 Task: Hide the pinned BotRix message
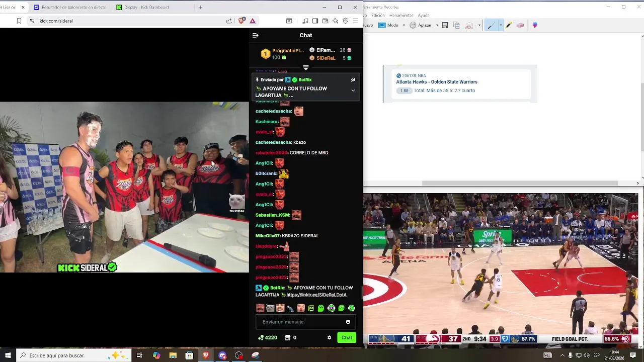[353, 79]
